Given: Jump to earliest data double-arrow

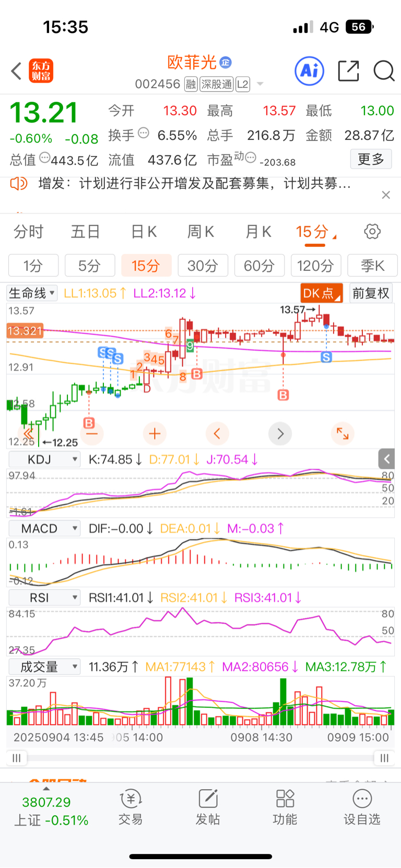Looking at the screenshot, I should click(29, 434).
